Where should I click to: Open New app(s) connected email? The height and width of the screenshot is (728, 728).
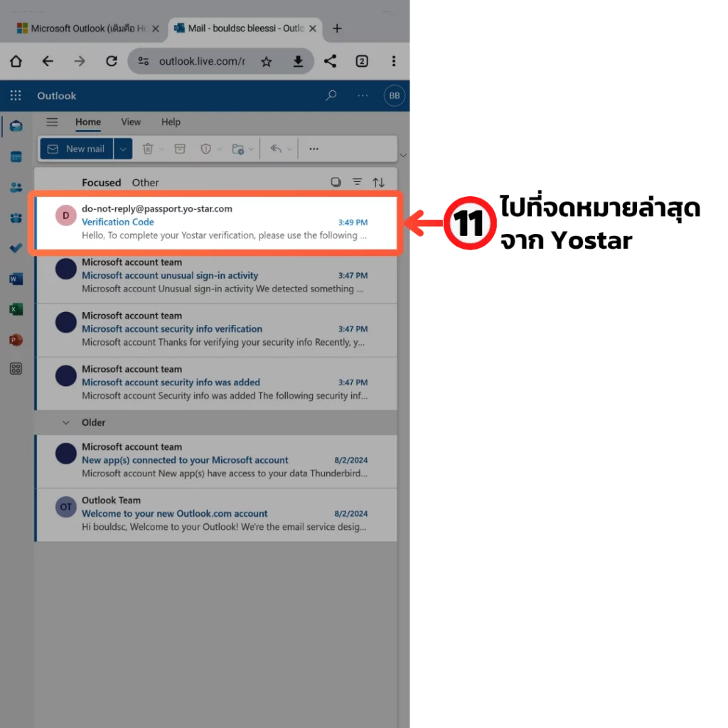[216, 461]
